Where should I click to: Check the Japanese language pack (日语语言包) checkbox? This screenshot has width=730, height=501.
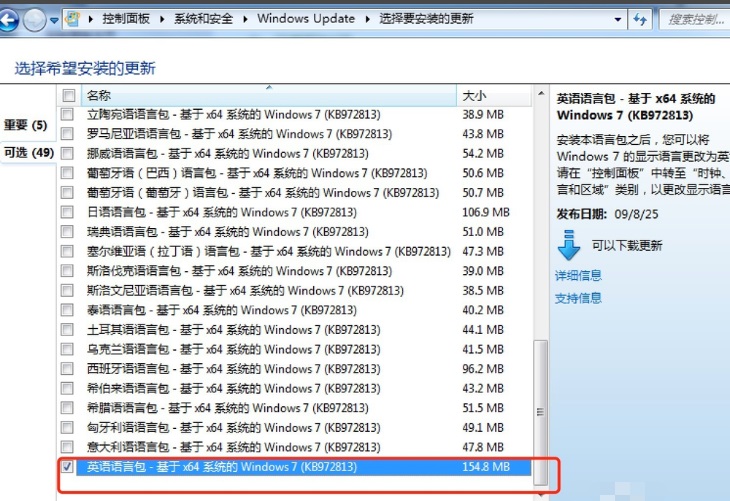(x=68, y=213)
